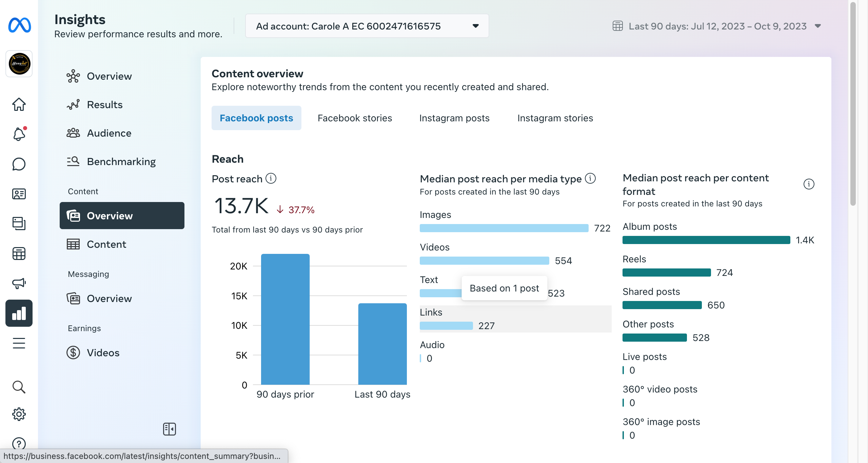This screenshot has width=868, height=463.
Task: Click the megaphone Ads icon
Action: [19, 283]
